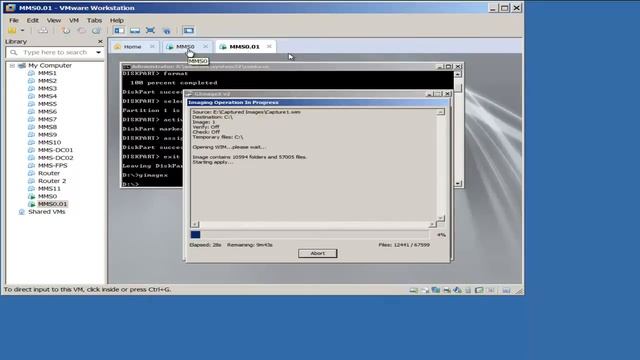The height and width of the screenshot is (360, 640).
Task: Toggle the Show Library toolbar icon
Action: (119, 31)
